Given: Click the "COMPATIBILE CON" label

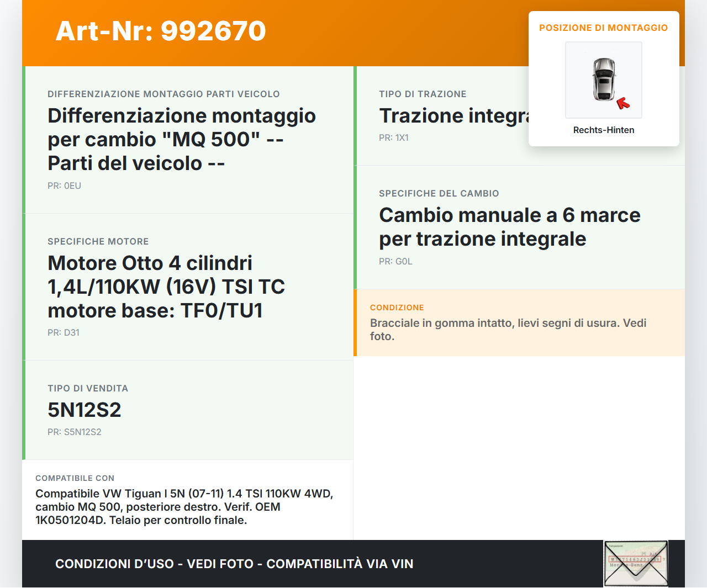Looking at the screenshot, I should [x=75, y=478].
